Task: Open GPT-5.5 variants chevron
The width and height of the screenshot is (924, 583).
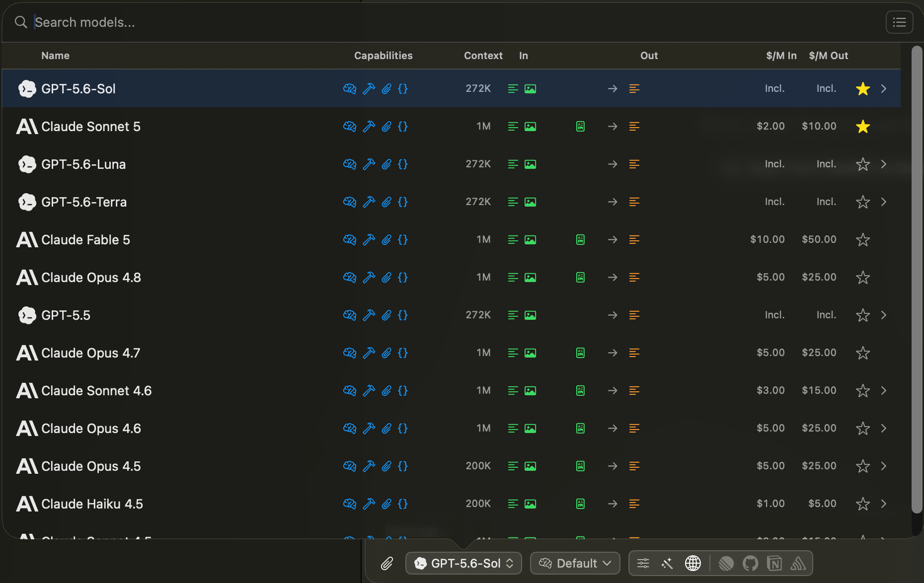Action: pos(884,315)
